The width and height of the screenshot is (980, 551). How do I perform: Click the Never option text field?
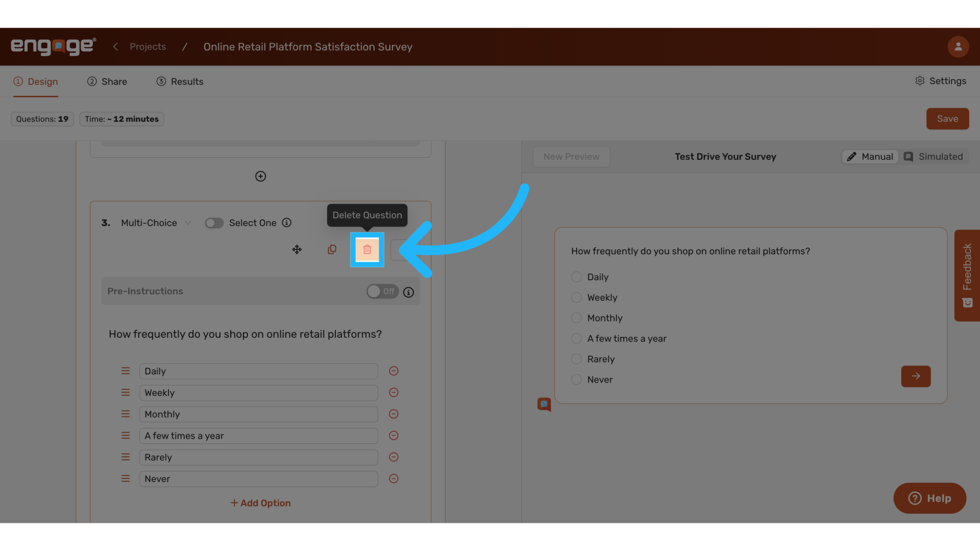258,479
